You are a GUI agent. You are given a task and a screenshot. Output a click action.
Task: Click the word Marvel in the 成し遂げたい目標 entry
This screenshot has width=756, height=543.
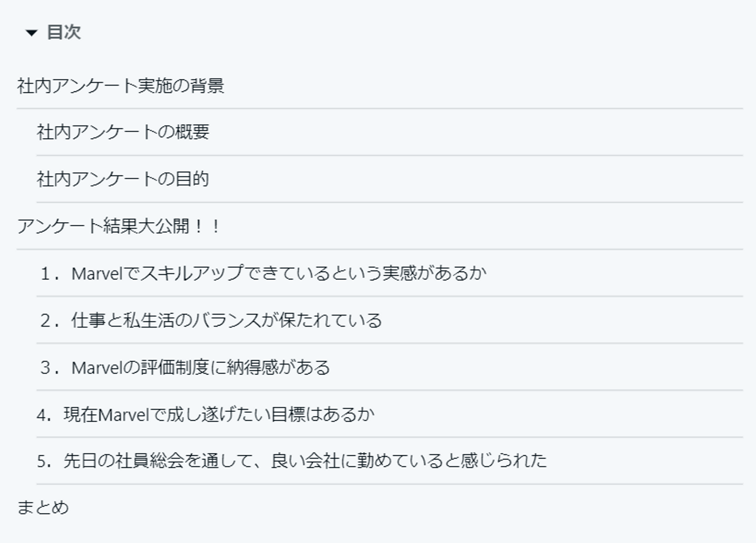[123, 415]
